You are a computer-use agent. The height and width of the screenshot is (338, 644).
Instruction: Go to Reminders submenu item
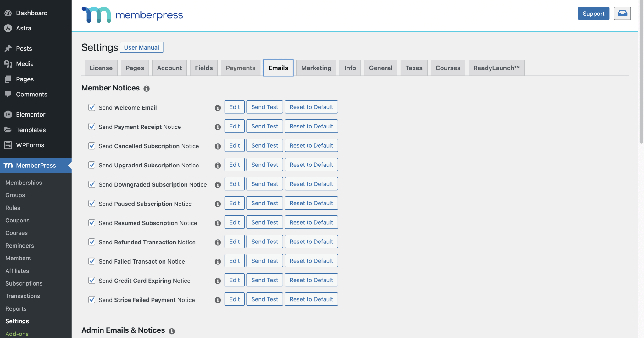click(x=19, y=245)
